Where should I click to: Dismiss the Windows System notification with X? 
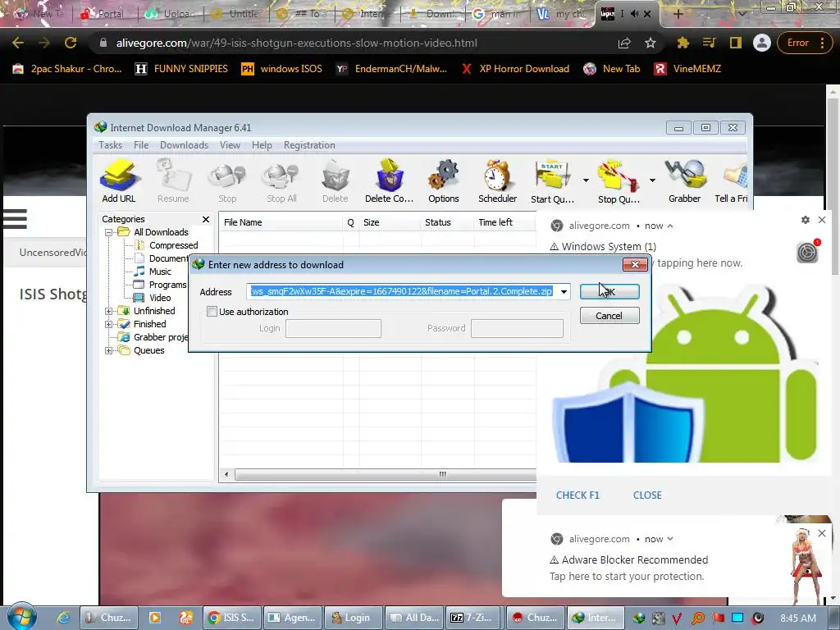click(822, 220)
